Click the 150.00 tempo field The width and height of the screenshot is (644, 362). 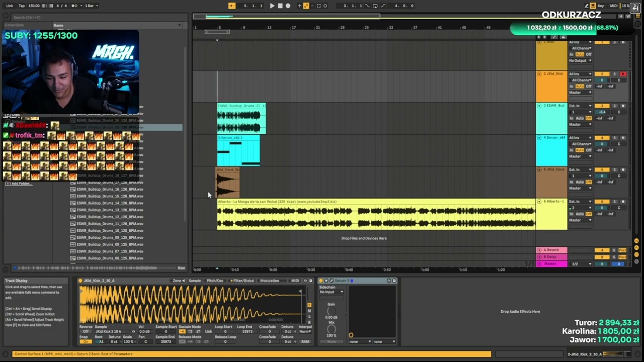[34, 6]
